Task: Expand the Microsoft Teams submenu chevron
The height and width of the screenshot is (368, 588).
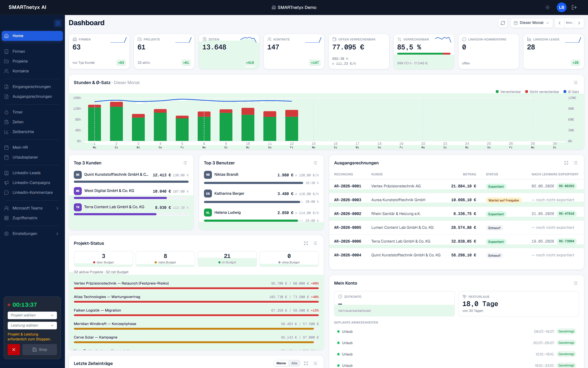Action: click(57, 208)
